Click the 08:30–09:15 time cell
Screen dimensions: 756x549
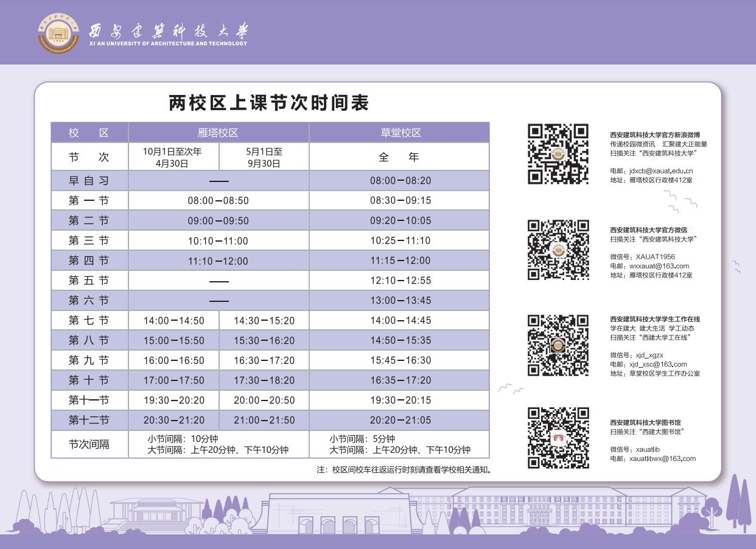(x=400, y=200)
